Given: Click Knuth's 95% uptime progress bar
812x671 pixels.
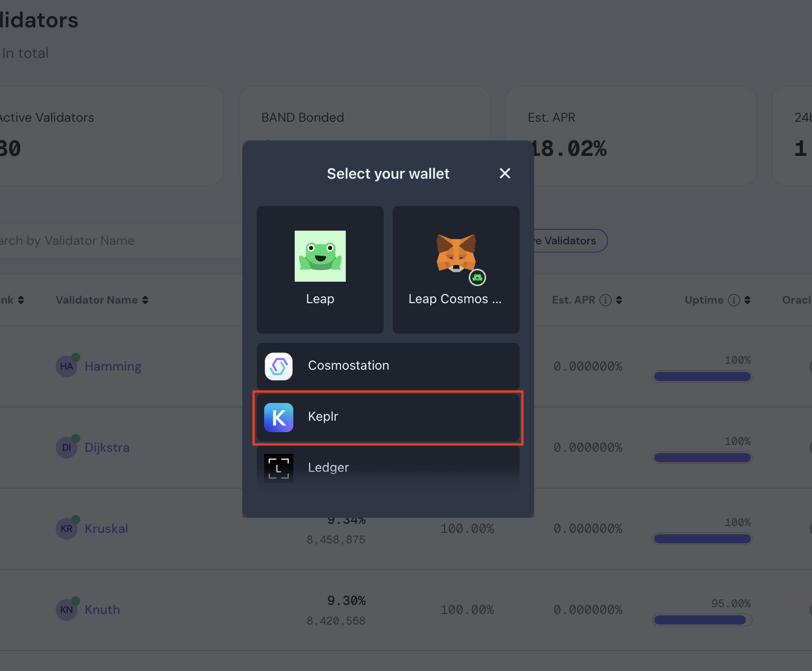Looking at the screenshot, I should click(702, 620).
